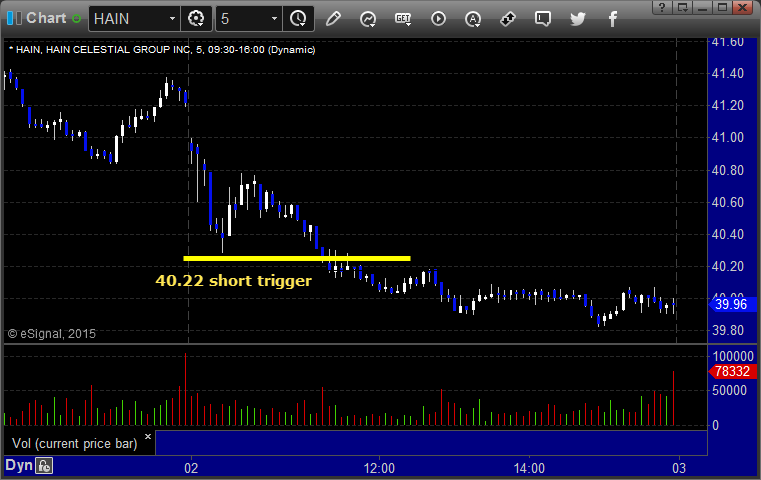This screenshot has width=761, height=480.
Task: Open chart settings gear icon
Action: pyautogui.click(x=196, y=19)
